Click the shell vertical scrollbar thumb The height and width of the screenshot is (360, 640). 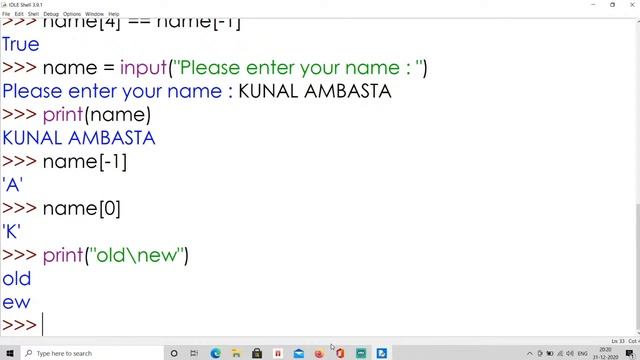(637, 267)
